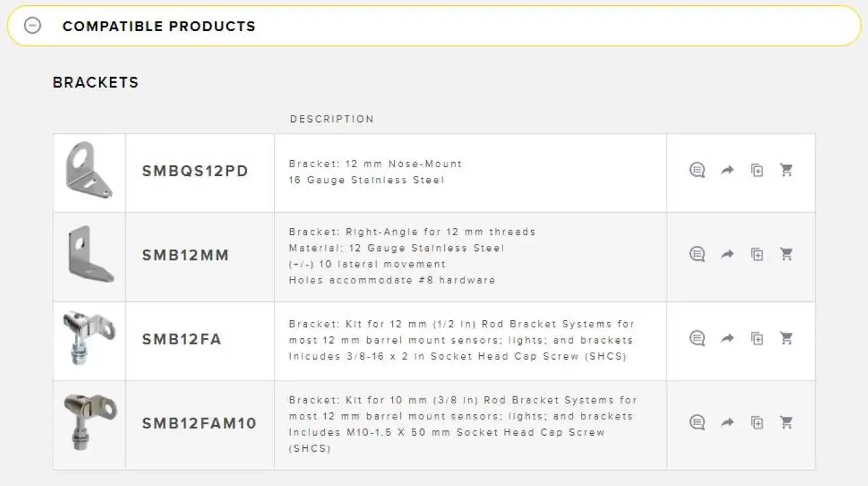Click the chat icon for SMB12MM

click(x=697, y=254)
